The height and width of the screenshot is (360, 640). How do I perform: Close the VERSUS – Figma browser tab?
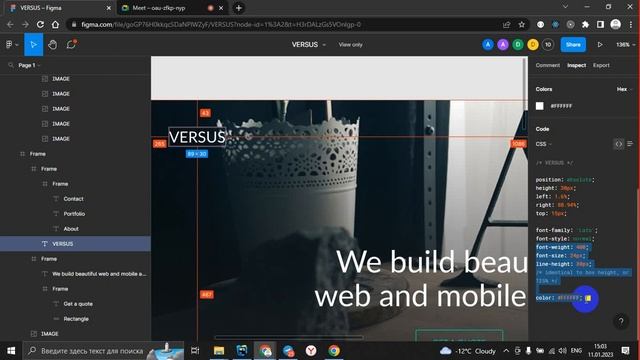point(109,8)
